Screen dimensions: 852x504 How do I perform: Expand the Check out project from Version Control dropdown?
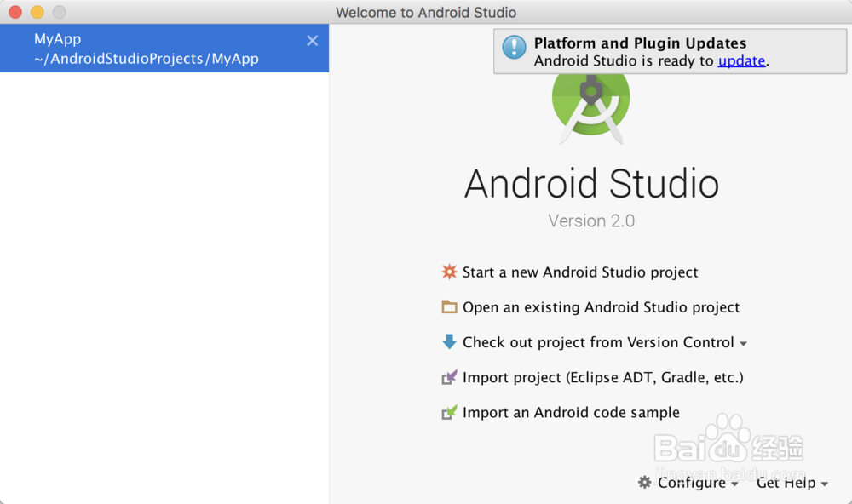click(x=743, y=343)
